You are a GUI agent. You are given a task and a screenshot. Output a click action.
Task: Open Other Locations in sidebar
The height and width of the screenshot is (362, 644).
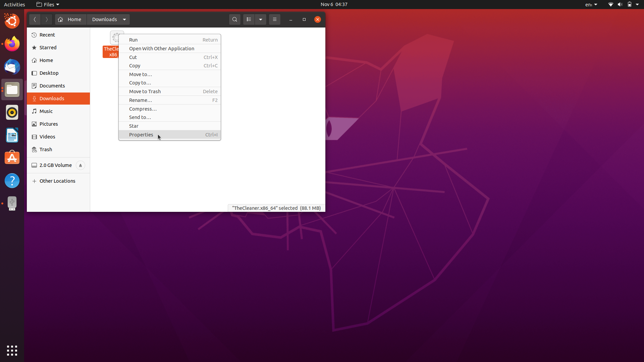pyautogui.click(x=58, y=181)
